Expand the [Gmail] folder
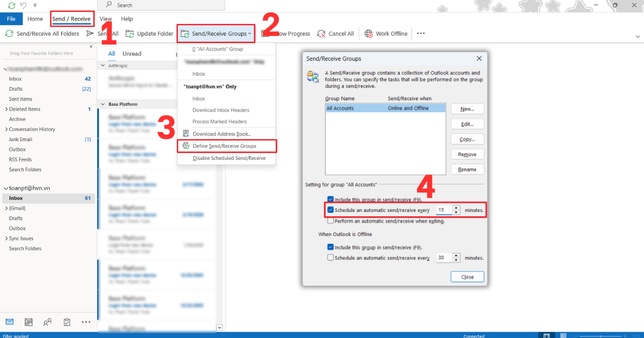Screen dimensions: 644x338 pyautogui.click(x=6, y=208)
